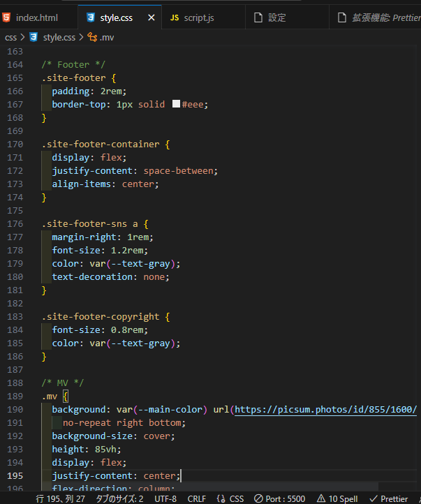
Task: Click the circle-slash icon beside Port
Action: (258, 498)
